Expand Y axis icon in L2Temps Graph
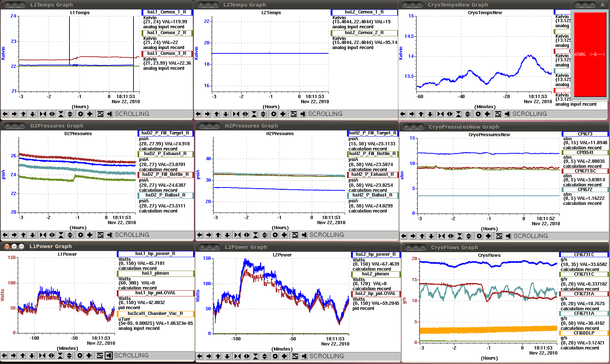610x364 pixels. point(263,114)
